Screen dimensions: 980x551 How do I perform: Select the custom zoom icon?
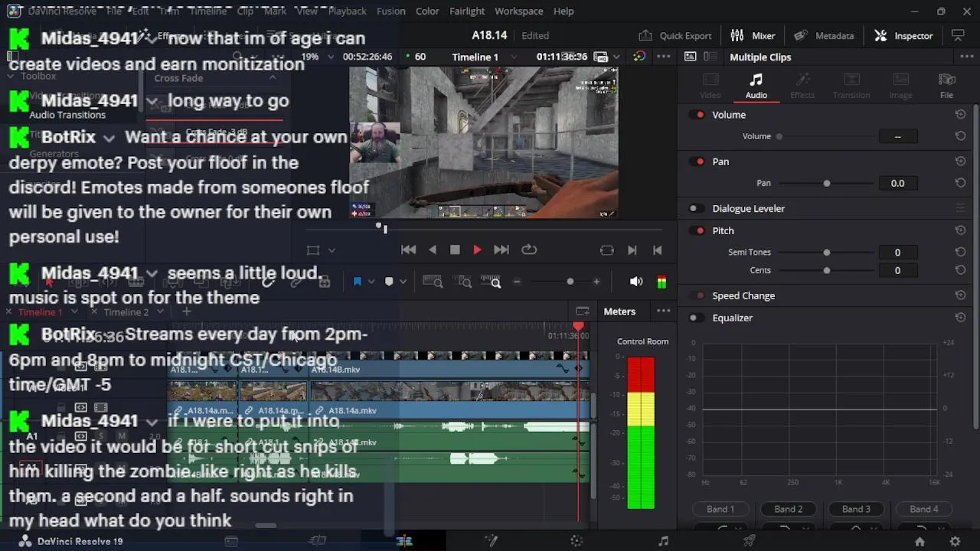[x=490, y=282]
